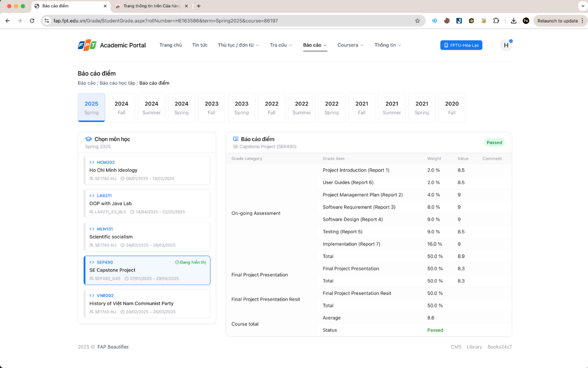Select the OOP with Java Lab course
Screen dimensions: 588x368
[147, 203]
